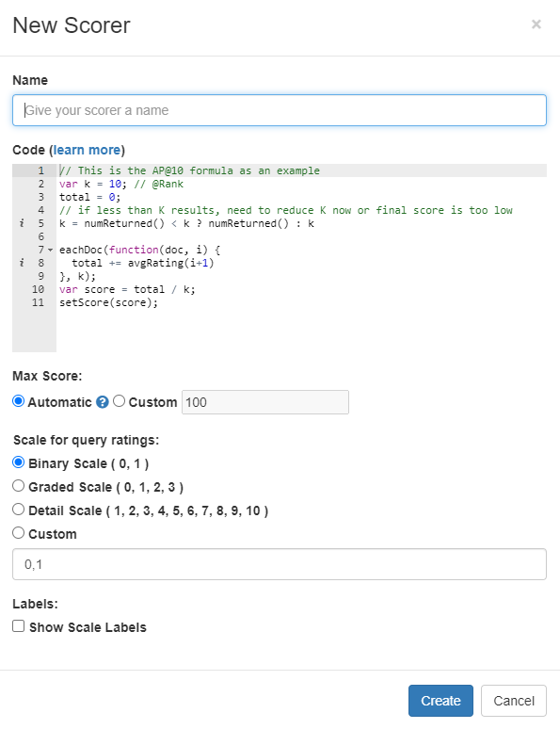This screenshot has width=560, height=729.
Task: Focus the scorer Name input field
Action: tap(280, 110)
